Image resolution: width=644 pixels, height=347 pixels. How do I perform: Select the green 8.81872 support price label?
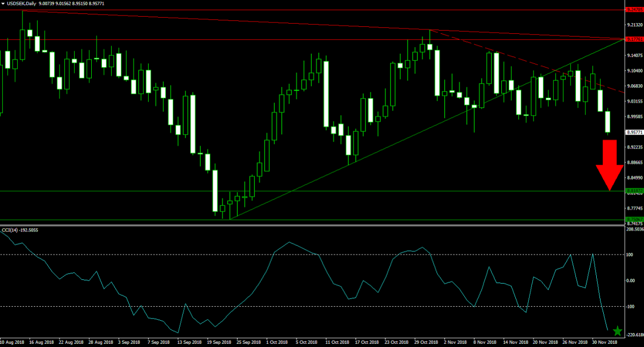pos(634,191)
